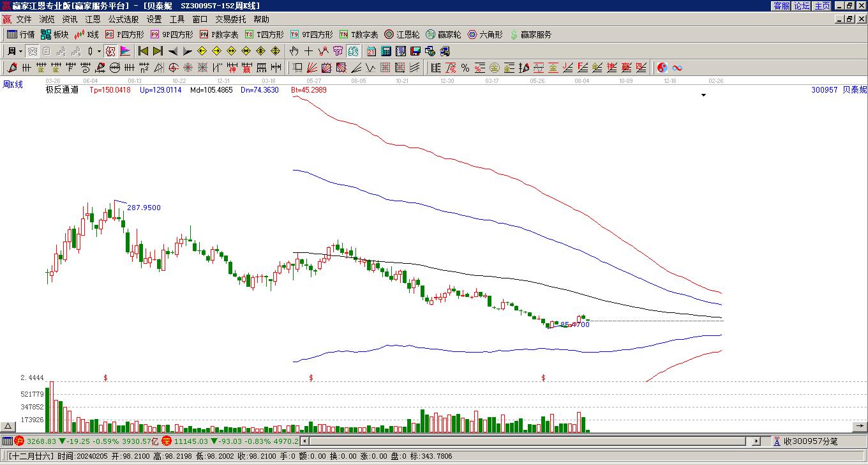Click the 论坛 forum button
This screenshot has width=868, height=465.
point(802,6)
